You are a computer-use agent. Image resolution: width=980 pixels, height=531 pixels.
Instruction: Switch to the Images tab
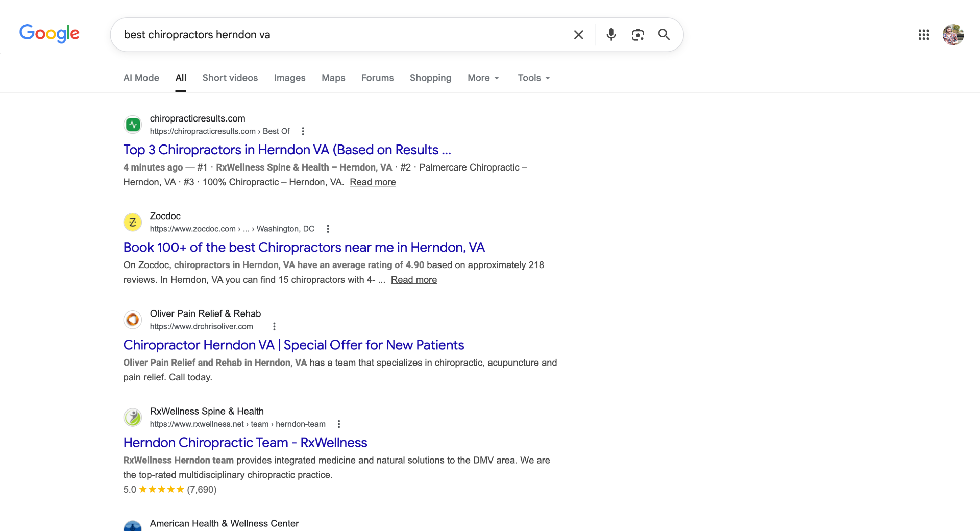coord(289,78)
